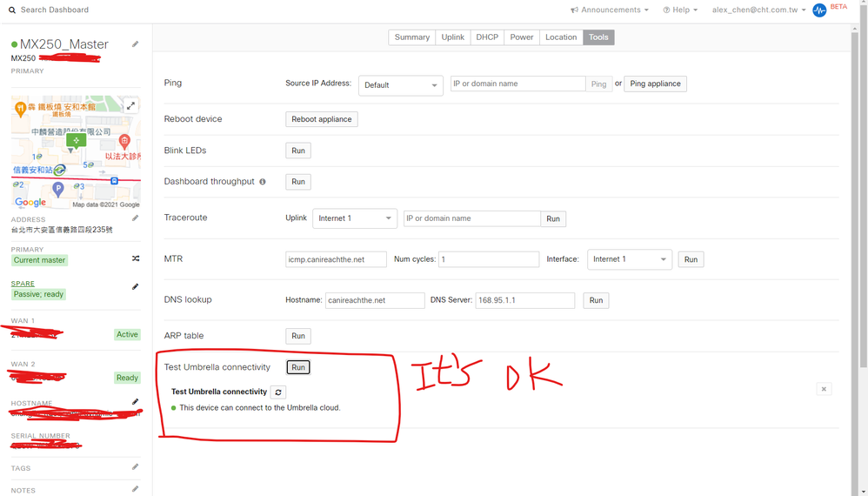Refresh the Umbrella connectivity test
Image resolution: width=868 pixels, height=496 pixels.
tap(278, 392)
